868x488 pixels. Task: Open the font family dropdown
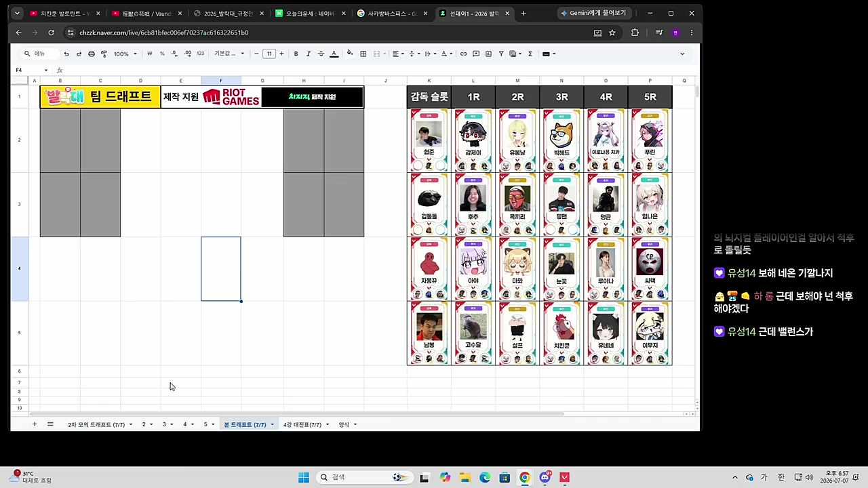(x=229, y=54)
